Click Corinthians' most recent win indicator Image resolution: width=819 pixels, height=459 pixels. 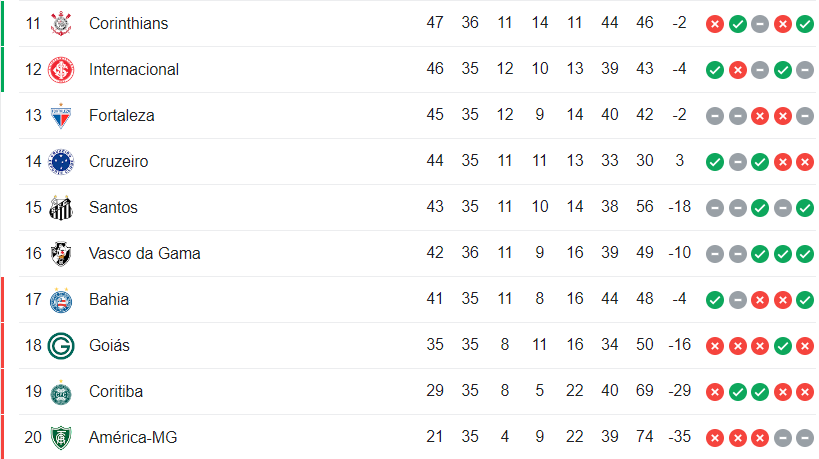pos(805,23)
